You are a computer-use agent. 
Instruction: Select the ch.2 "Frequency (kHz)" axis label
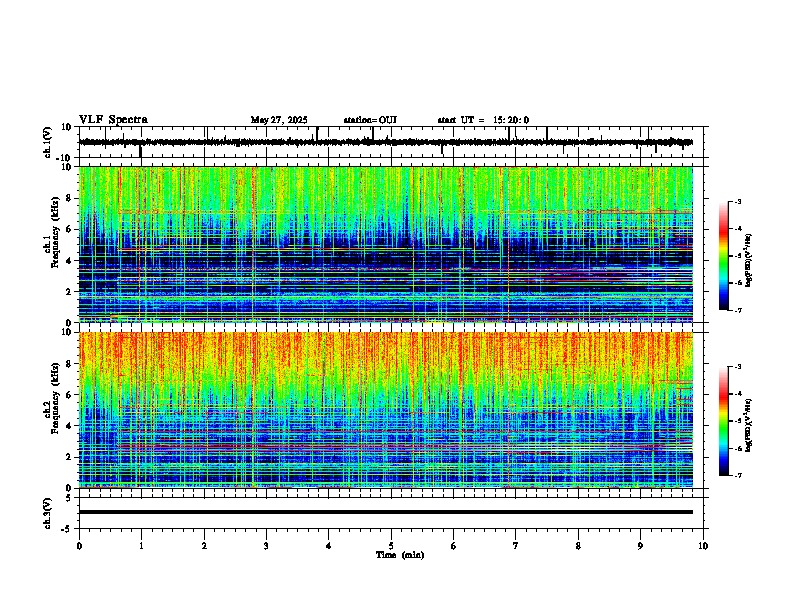[55, 398]
